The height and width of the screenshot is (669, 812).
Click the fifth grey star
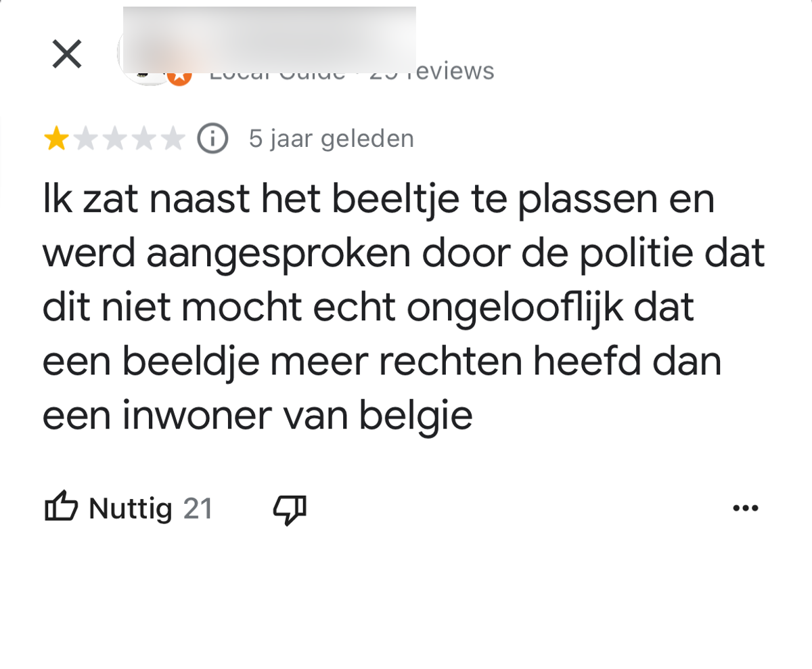click(173, 139)
